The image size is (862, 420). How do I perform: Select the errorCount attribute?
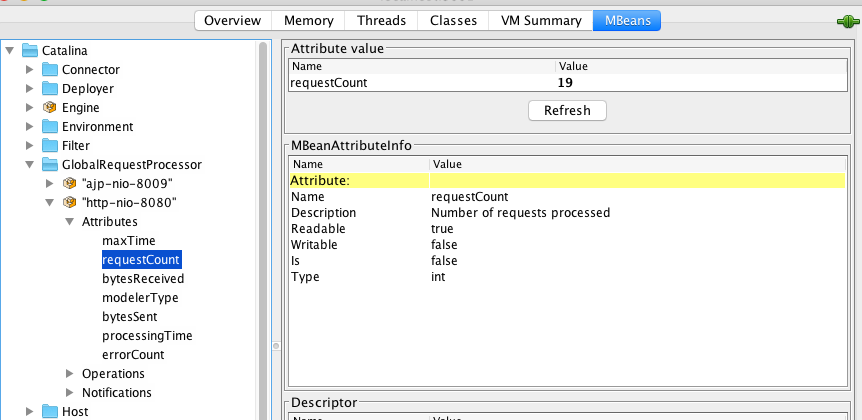coord(133,355)
